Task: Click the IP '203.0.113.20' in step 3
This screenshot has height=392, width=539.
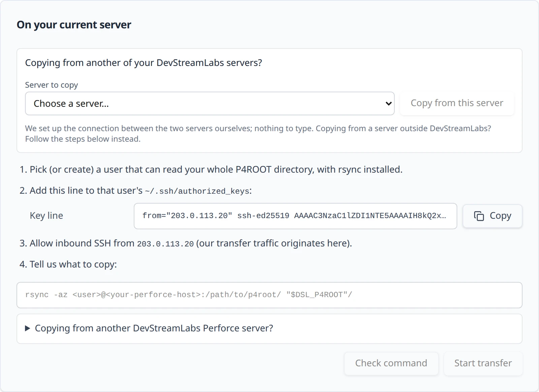Action: (165, 244)
